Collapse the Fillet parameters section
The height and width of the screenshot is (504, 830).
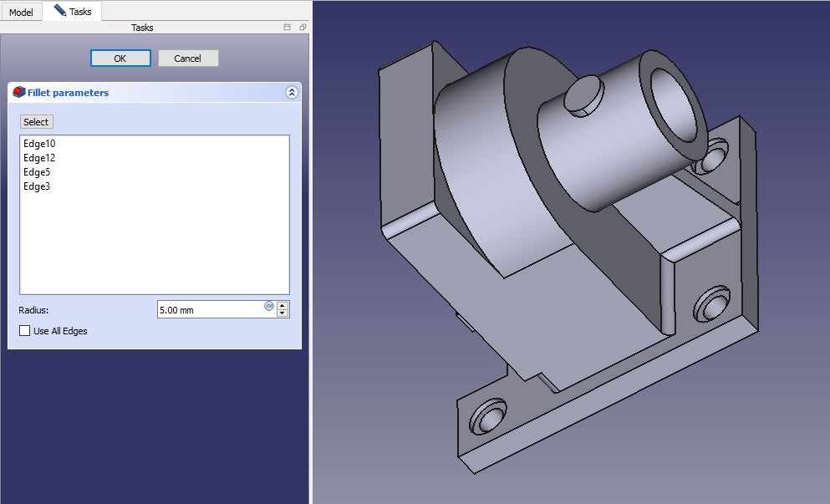[291, 93]
